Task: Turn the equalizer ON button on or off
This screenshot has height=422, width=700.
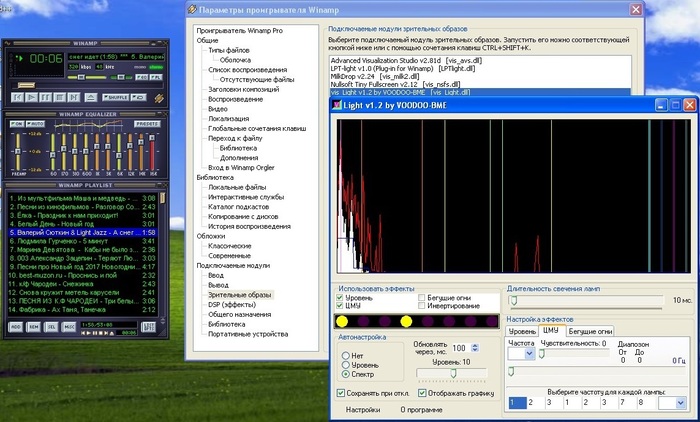Action: pos(17,123)
